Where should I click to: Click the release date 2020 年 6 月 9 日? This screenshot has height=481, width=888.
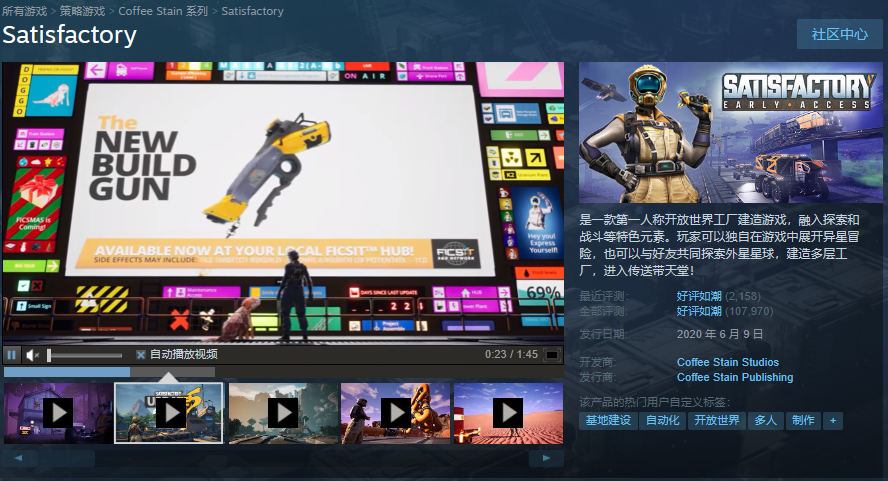point(720,334)
